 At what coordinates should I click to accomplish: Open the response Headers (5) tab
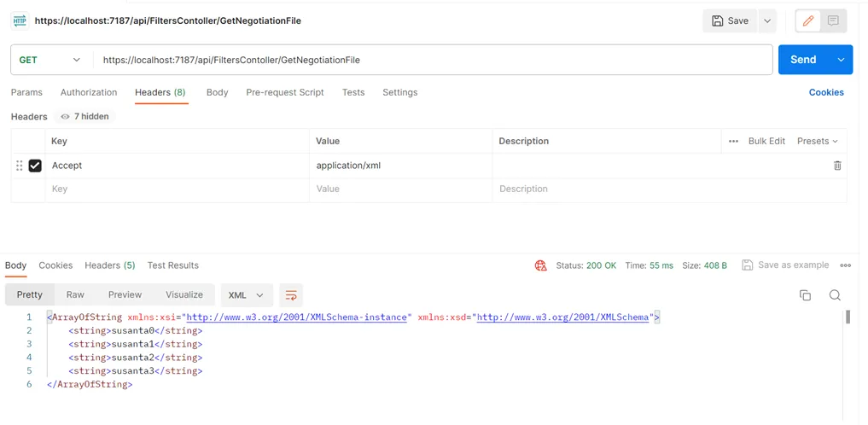[109, 265]
